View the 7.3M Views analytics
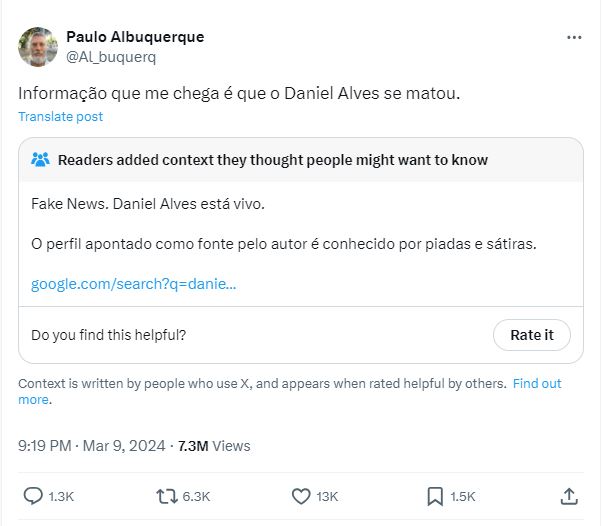Screen dimensions: 603x526 click(214, 446)
